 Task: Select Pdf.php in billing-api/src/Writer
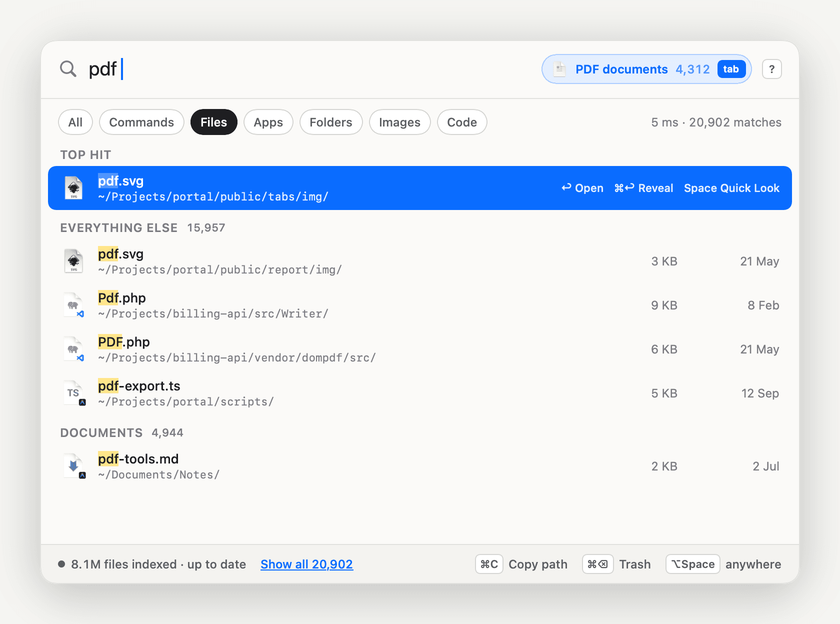click(x=420, y=305)
